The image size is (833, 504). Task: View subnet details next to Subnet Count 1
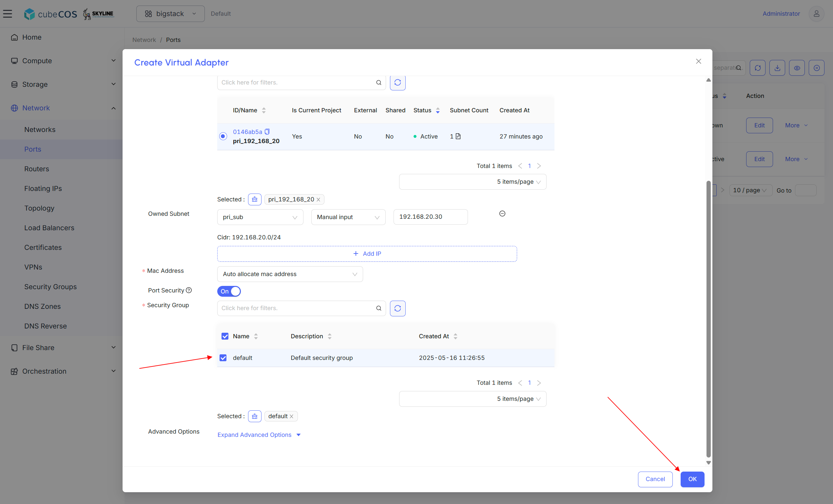click(x=458, y=136)
